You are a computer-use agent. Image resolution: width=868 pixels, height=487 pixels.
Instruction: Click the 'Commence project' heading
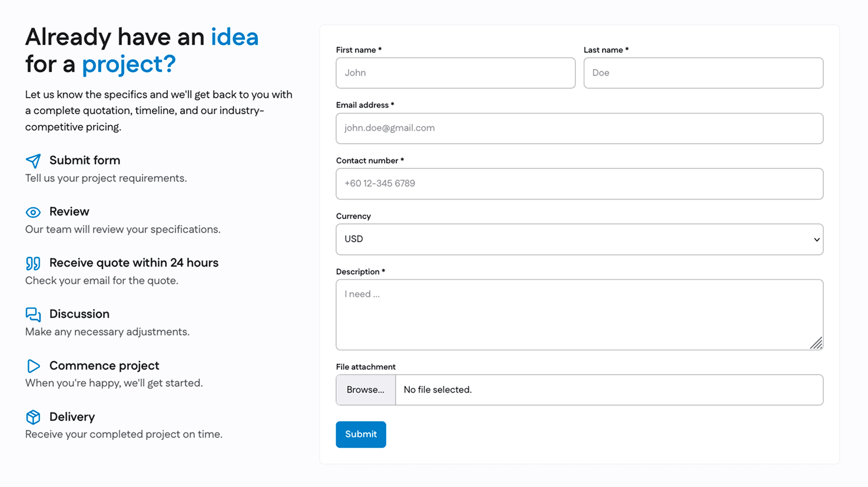(x=104, y=366)
